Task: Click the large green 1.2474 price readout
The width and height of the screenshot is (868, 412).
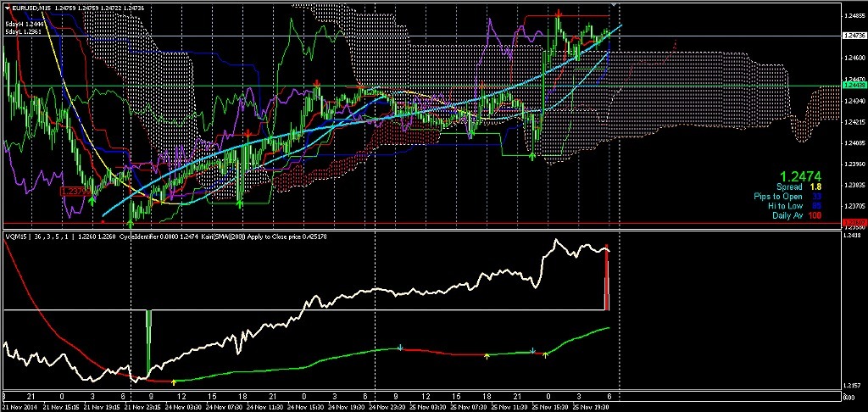Action: click(802, 175)
